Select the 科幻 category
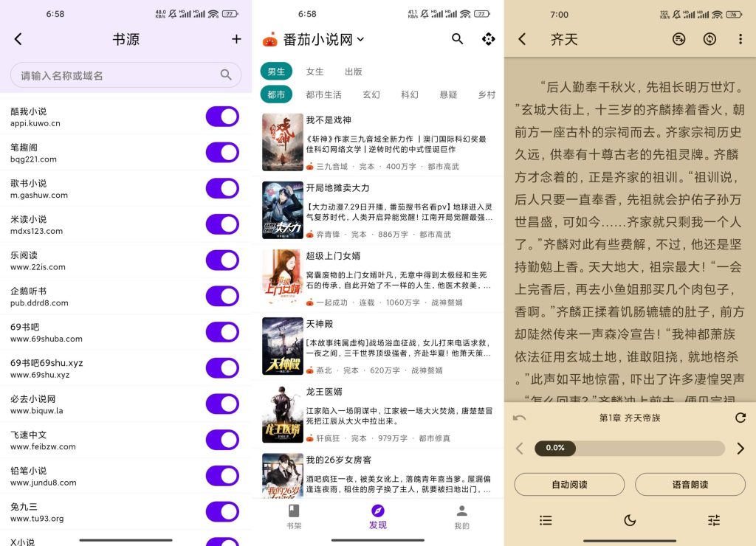Screen dimensions: 756x546 point(410,94)
